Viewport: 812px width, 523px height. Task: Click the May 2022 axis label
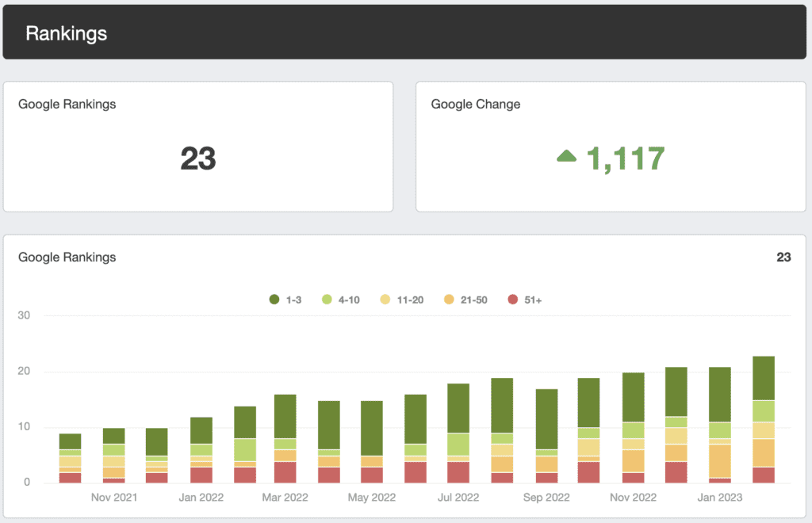(x=372, y=498)
